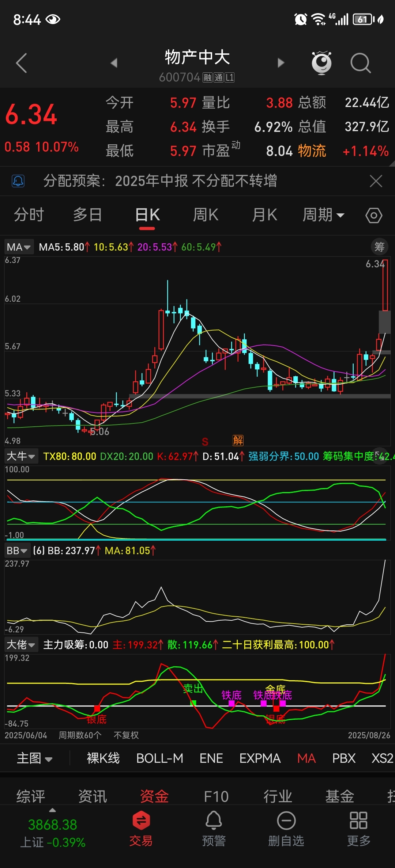Image resolution: width=395 pixels, height=868 pixels.
Task: Expand the 周期 period dropdown
Action: point(323,215)
